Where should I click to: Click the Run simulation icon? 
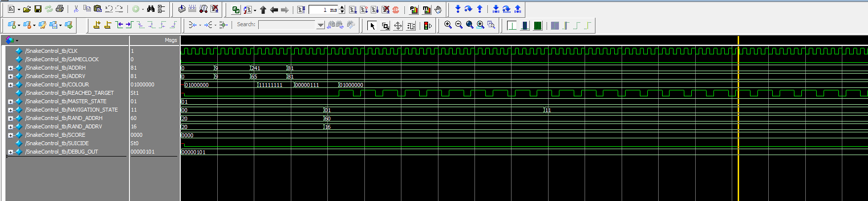pyautogui.click(x=353, y=9)
